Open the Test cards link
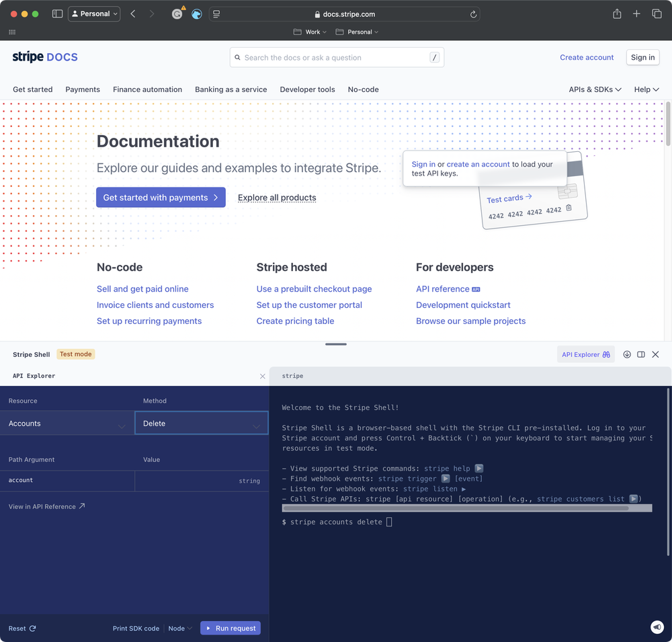Image resolution: width=672 pixels, height=642 pixels. pos(509,198)
